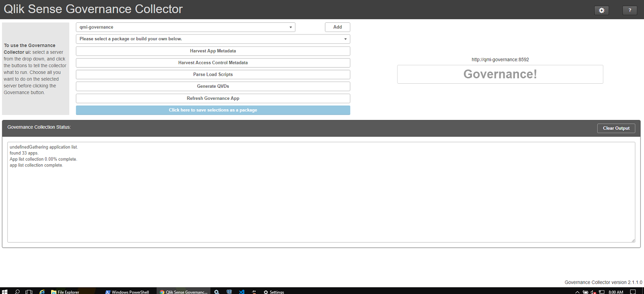The width and height of the screenshot is (644, 294).
Task: Open settings via the gear icon button
Action: [601, 10]
